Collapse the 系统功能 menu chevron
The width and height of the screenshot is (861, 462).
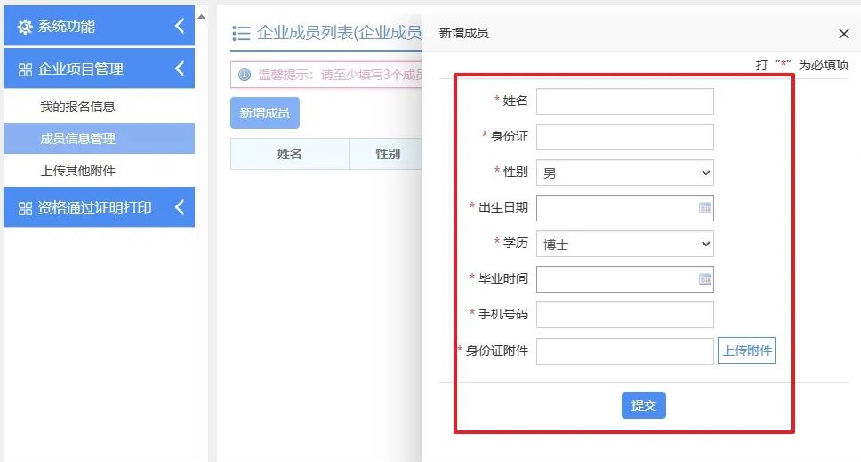[179, 26]
